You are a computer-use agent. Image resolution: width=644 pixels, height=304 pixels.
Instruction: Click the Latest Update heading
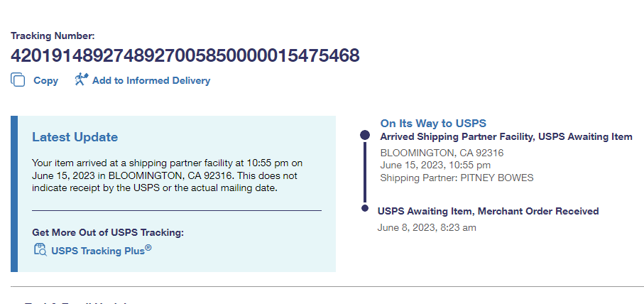75,137
